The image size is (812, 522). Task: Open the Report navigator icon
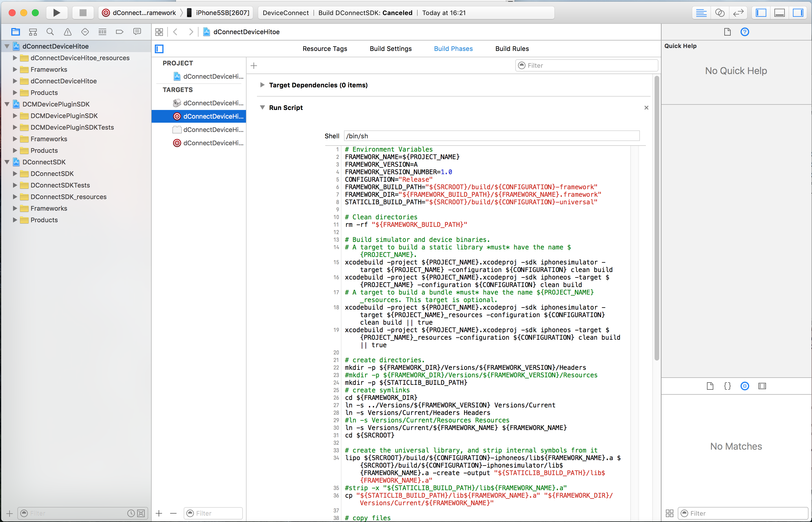137,32
